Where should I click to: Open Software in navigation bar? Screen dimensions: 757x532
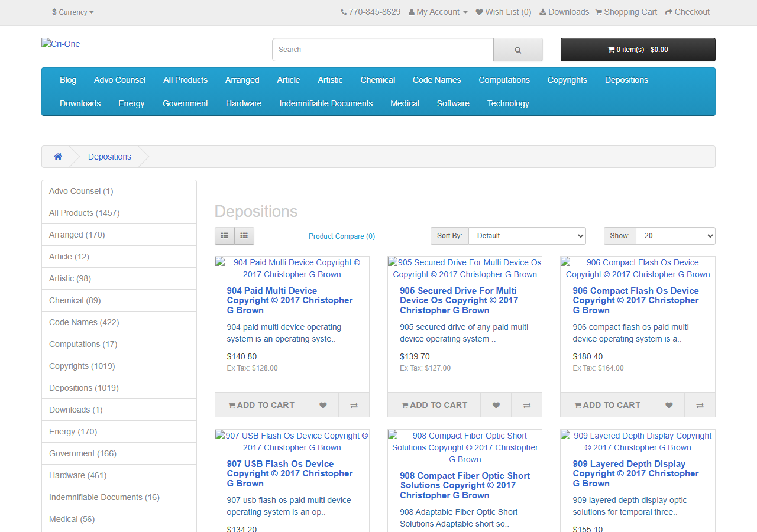click(x=453, y=103)
